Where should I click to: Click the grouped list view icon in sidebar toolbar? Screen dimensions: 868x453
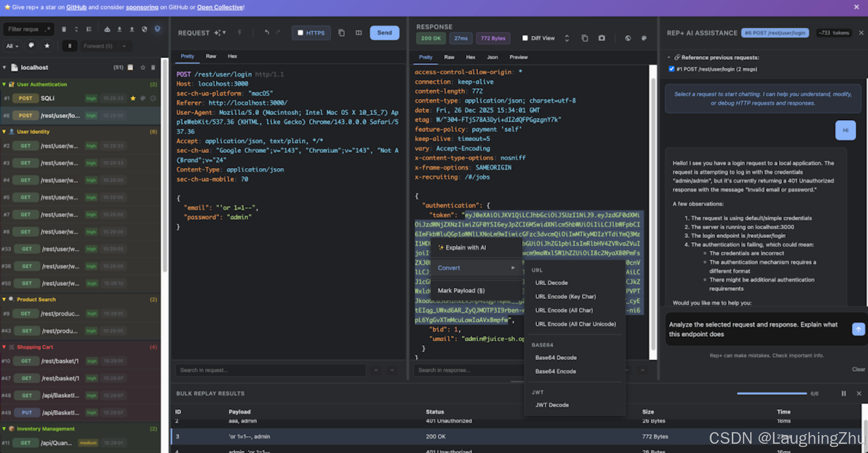[89, 29]
